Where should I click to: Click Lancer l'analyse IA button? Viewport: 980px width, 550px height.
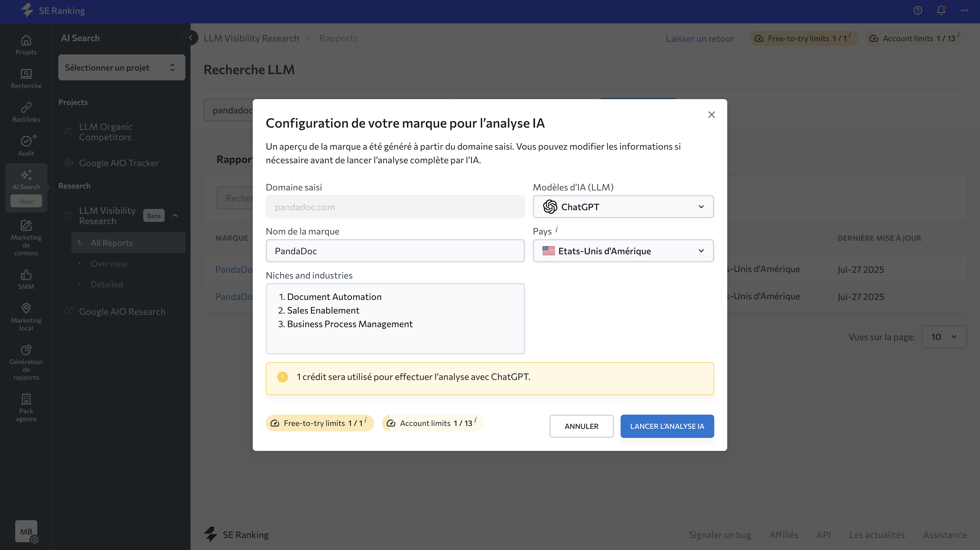click(x=667, y=426)
